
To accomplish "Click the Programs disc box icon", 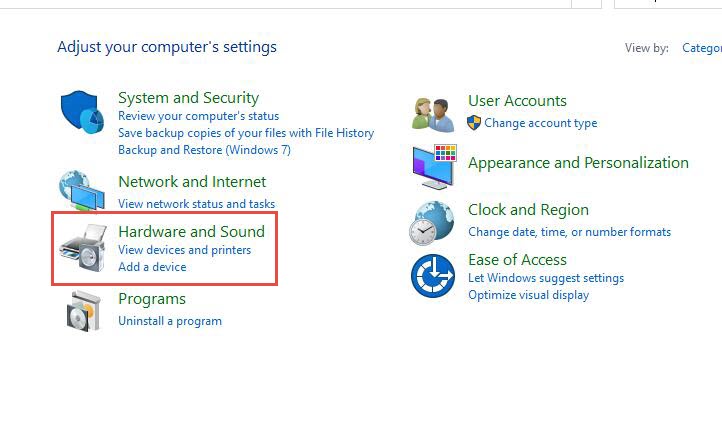I will [84, 311].
